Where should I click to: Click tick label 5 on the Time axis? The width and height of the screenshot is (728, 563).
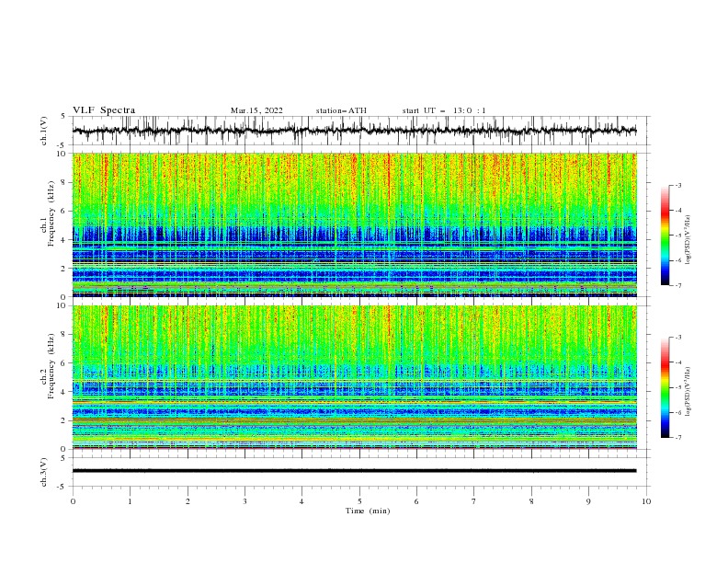click(x=359, y=501)
